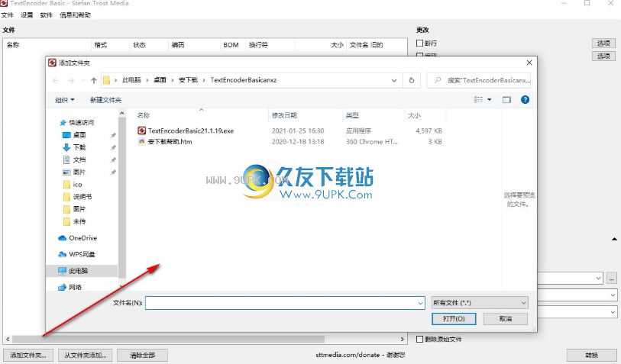621x364 pixels.
Task: Click the BOM column header in the main window
Action: tap(231, 45)
